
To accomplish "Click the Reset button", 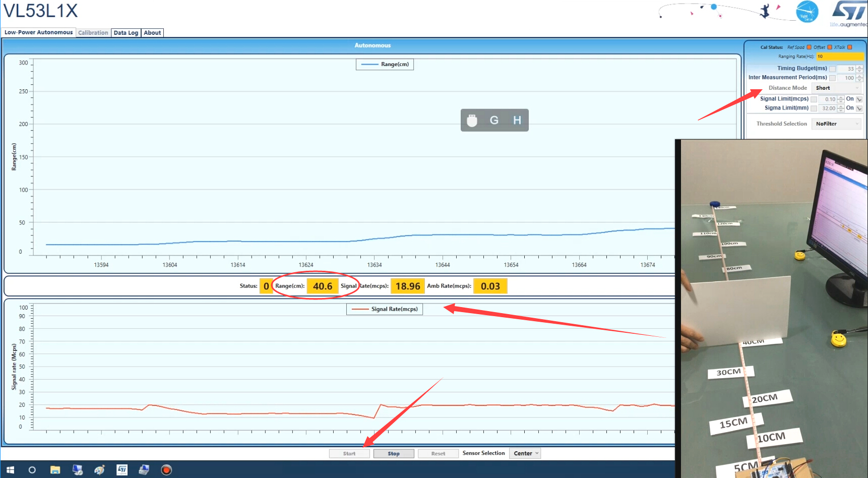I will pyautogui.click(x=438, y=454).
